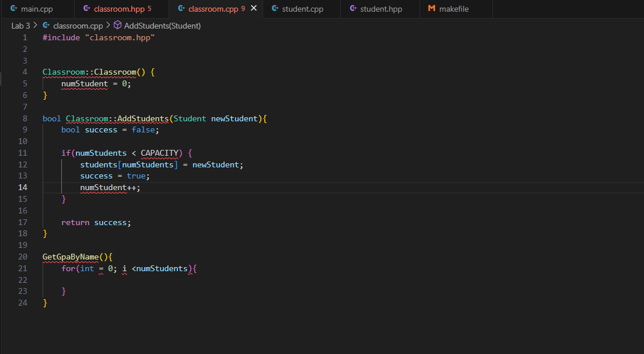644x354 pixels.
Task: Click the newStudent parameter on line 8
Action: (234, 119)
